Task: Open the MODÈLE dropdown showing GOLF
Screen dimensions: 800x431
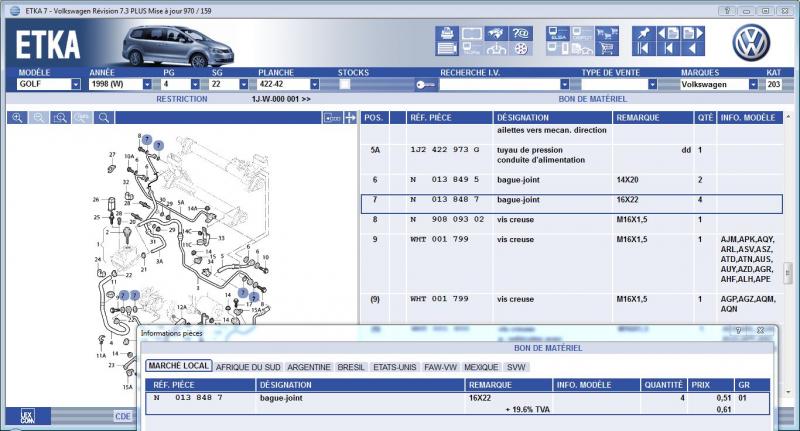Action: click(x=76, y=84)
